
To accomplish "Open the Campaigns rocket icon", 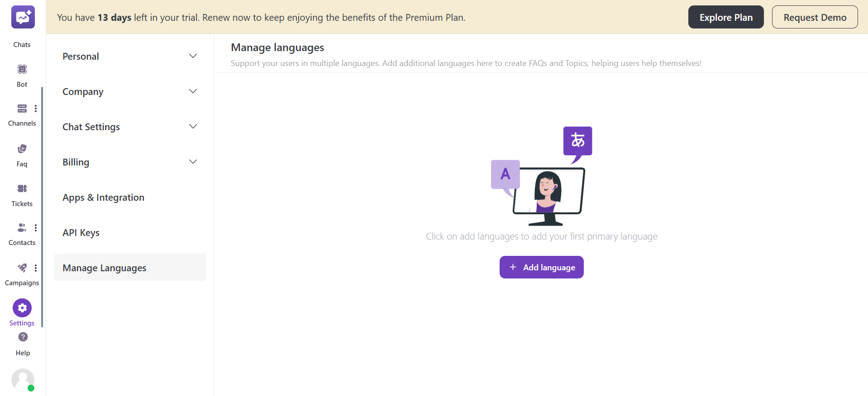I will [22, 268].
